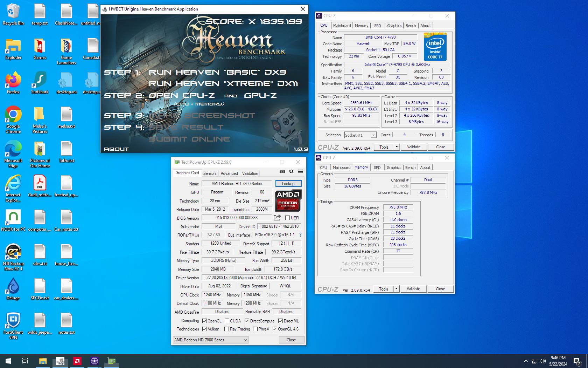Click Intel Core i7 logo
Screen dimensions: 588x368
point(435,47)
